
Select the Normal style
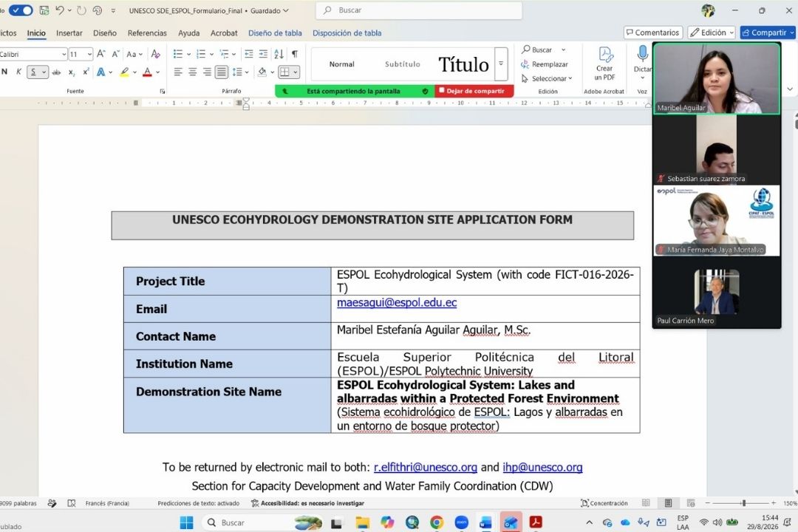click(x=341, y=64)
